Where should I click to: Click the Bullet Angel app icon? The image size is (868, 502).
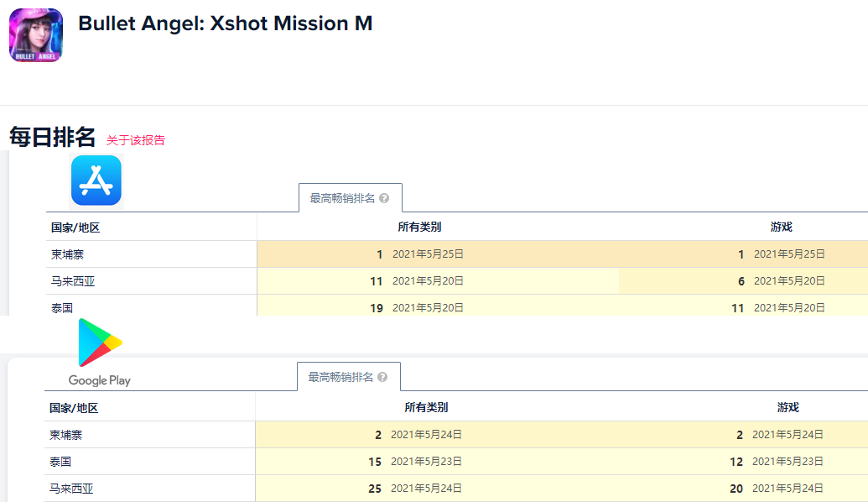36,35
